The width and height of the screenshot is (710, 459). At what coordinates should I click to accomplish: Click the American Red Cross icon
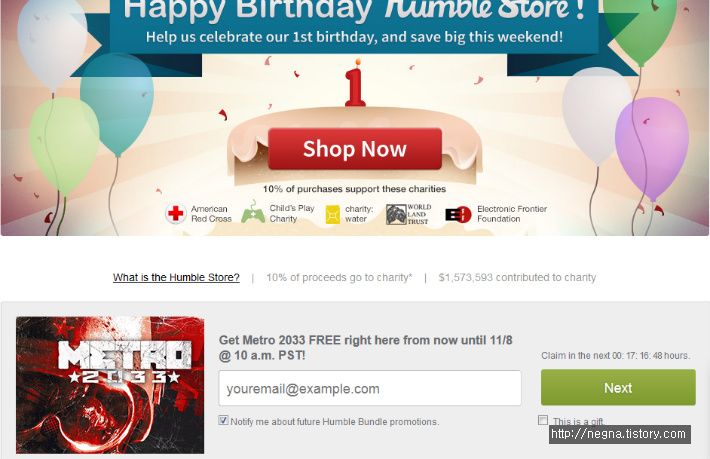click(176, 214)
